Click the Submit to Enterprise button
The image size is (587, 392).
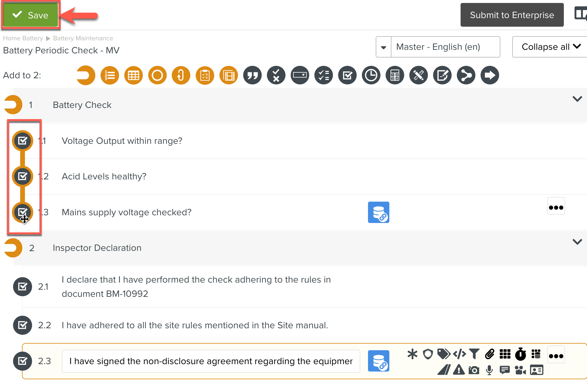[x=512, y=15]
